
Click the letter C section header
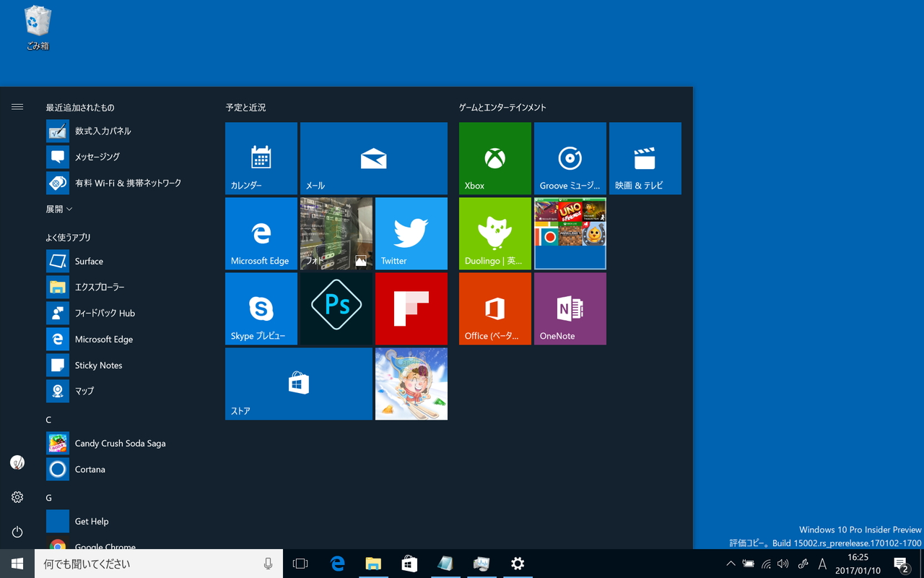click(x=48, y=420)
